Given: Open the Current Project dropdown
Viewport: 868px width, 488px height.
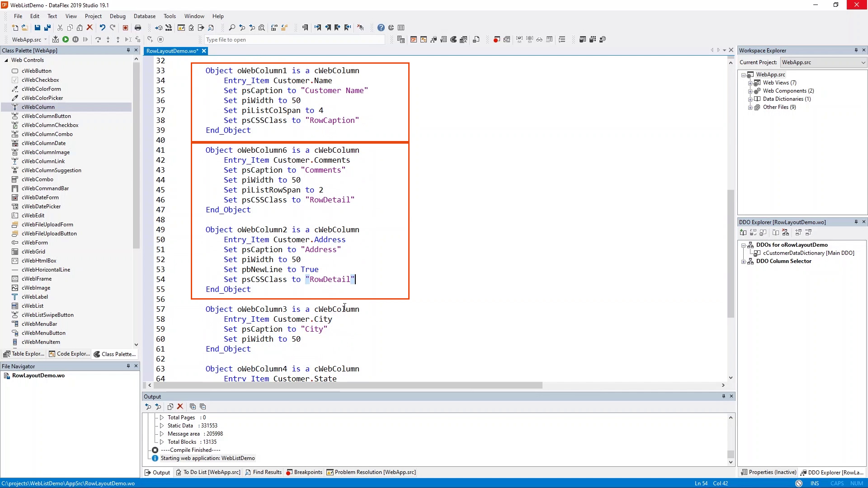Looking at the screenshot, I should 863,62.
